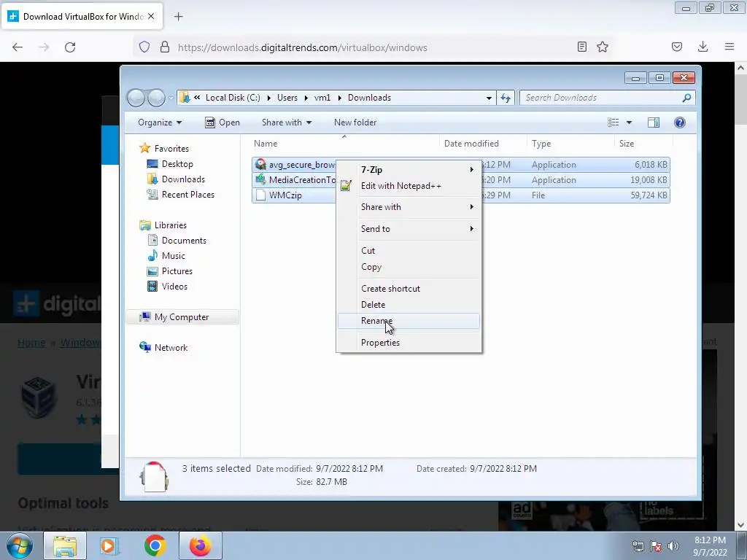Open the Firefox downloads panel
Screen dimensions: 747x560
tap(703, 47)
